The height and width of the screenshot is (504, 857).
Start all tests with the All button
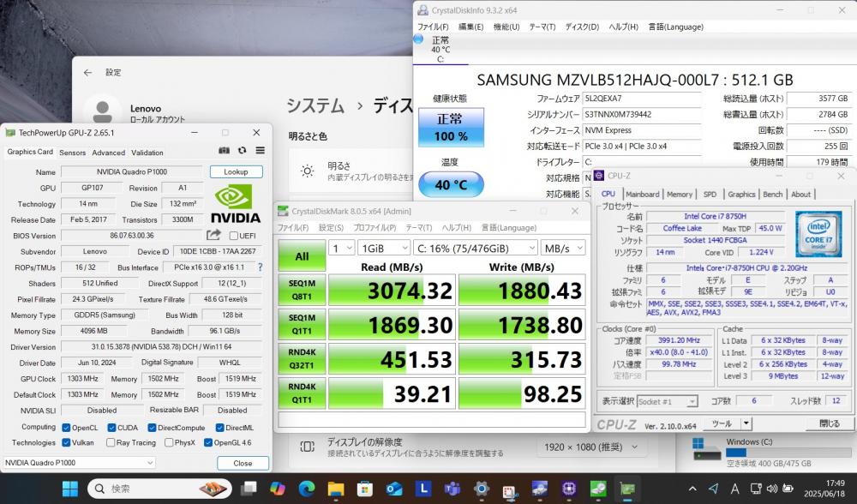302,255
